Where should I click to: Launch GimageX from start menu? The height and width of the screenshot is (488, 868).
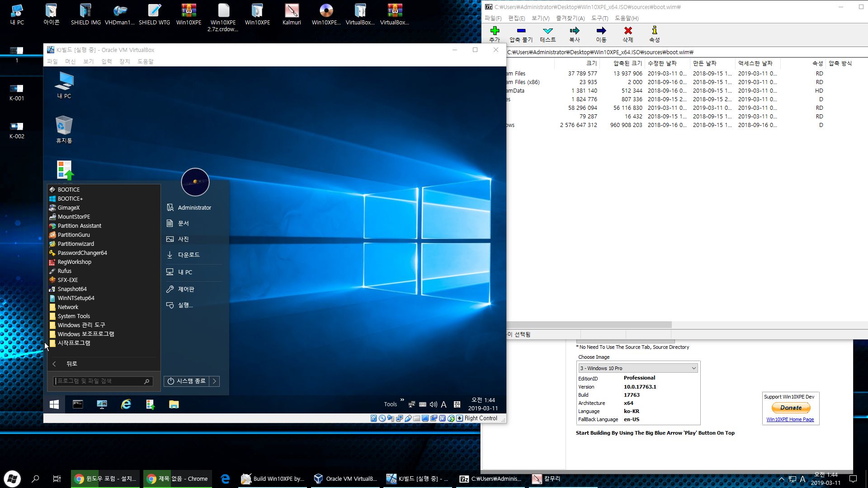pyautogui.click(x=68, y=207)
